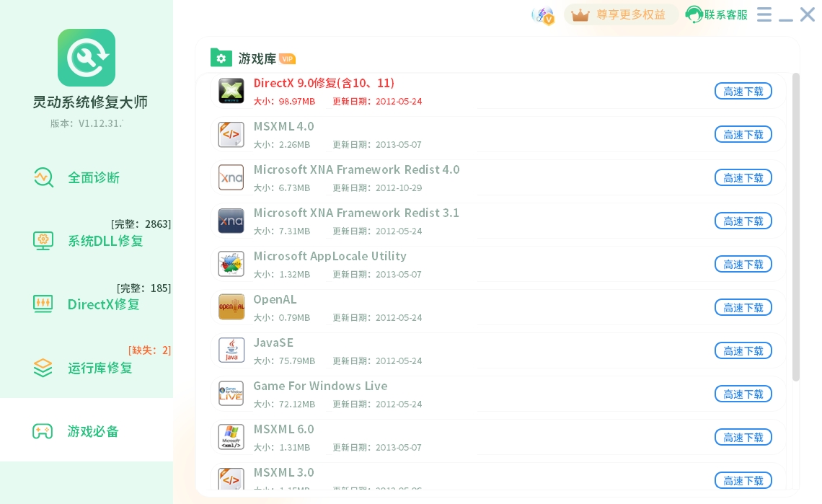This screenshot has width=822, height=504.
Task: Download Microsoft AppLocale Utility
Action: [x=743, y=265]
